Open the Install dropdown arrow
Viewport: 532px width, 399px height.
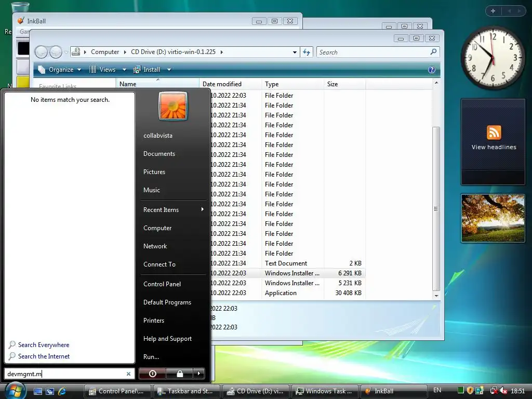169,70
